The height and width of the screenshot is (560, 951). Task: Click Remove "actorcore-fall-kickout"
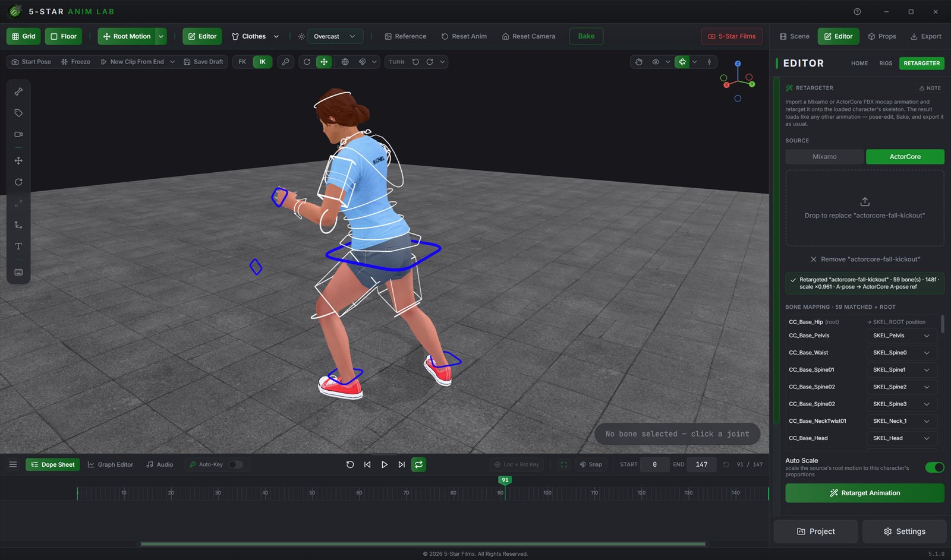(x=865, y=260)
